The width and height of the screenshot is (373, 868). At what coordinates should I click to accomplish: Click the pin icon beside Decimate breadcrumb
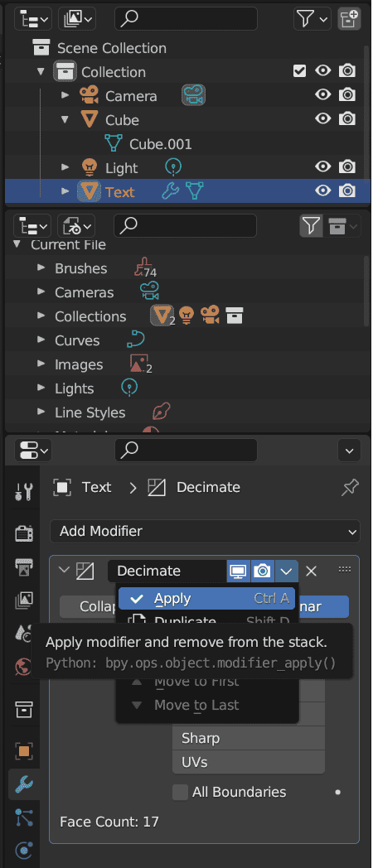pos(350,487)
